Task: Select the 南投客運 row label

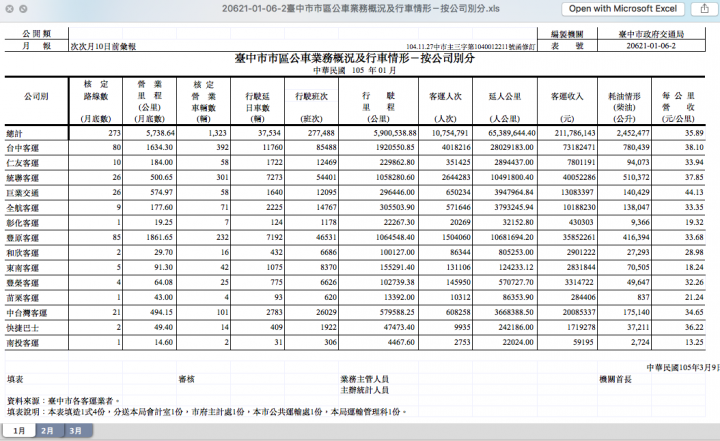Action: click(x=22, y=343)
